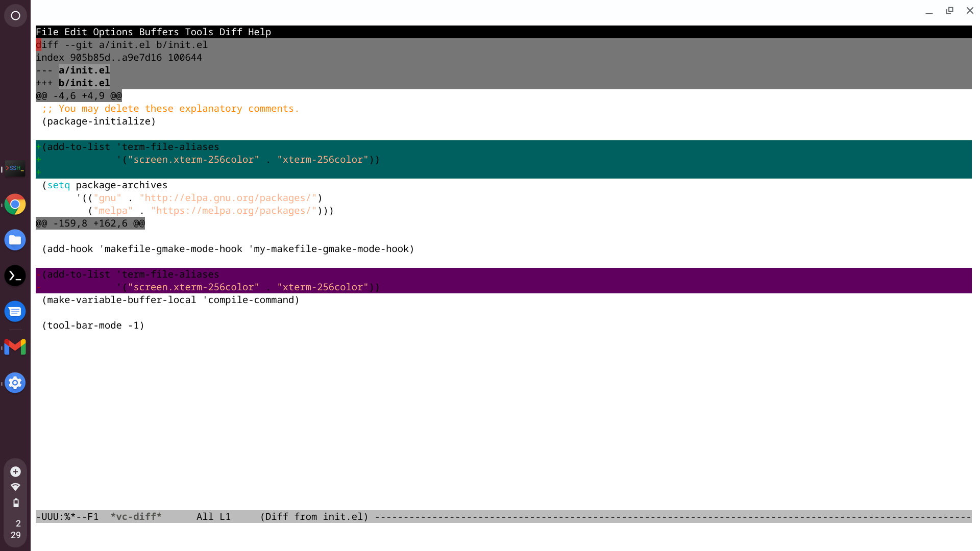
Task: Click the b/init.el file header
Action: (84, 83)
